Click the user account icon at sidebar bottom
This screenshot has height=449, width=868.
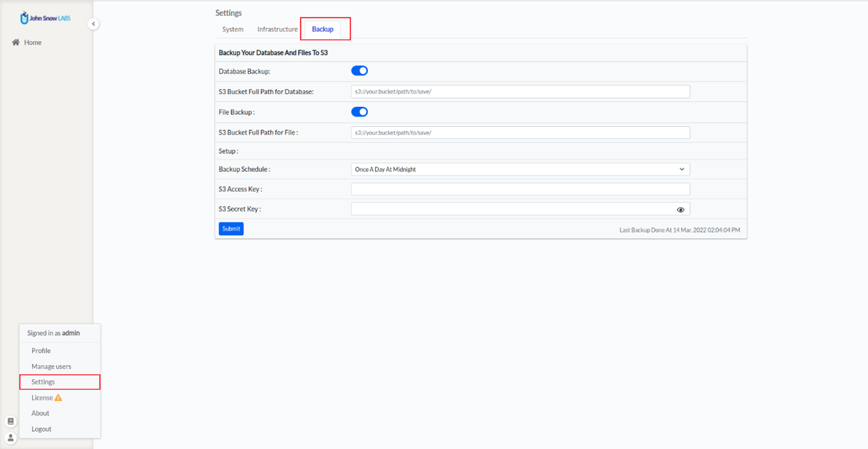(11, 437)
